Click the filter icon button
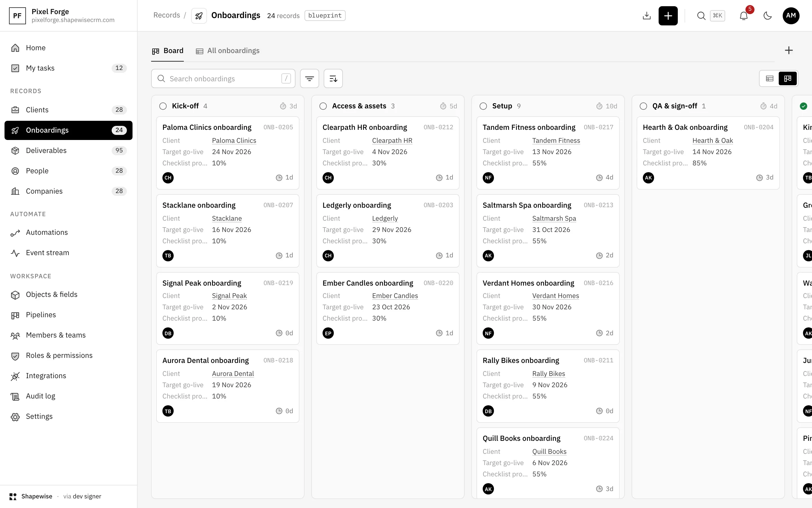The width and height of the screenshot is (812, 508). pyautogui.click(x=309, y=79)
